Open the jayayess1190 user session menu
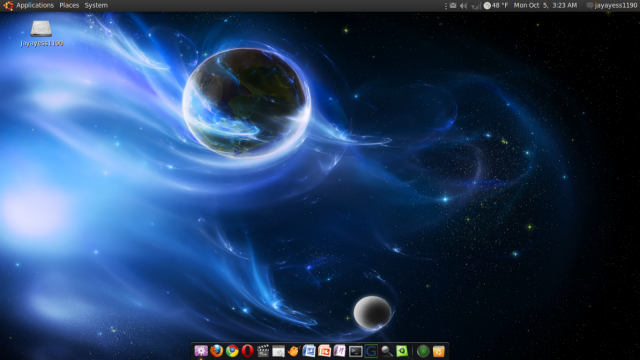 coord(611,5)
